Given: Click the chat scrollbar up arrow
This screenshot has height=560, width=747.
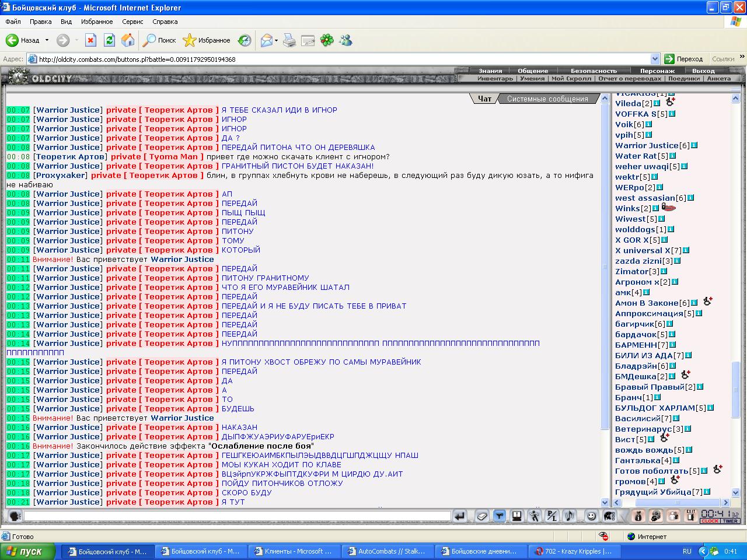Looking at the screenshot, I should tap(605, 99).
